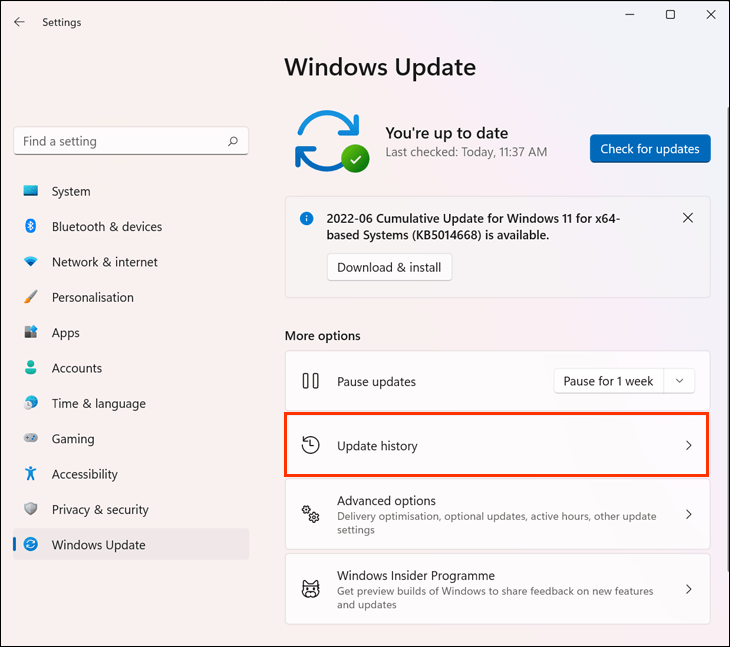
Task: Minimize the Settings window
Action: point(629,15)
